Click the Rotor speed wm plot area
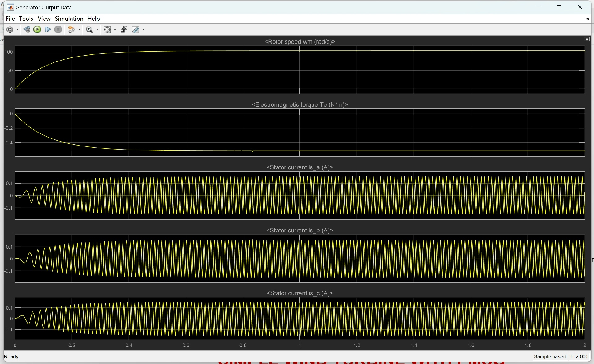This screenshot has height=364, width=594. 299,70
